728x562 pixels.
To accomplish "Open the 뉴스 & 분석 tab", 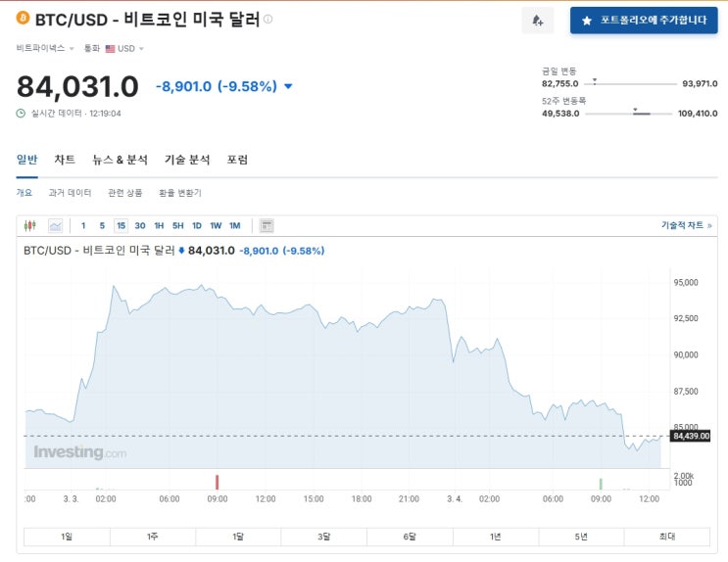I will point(120,160).
